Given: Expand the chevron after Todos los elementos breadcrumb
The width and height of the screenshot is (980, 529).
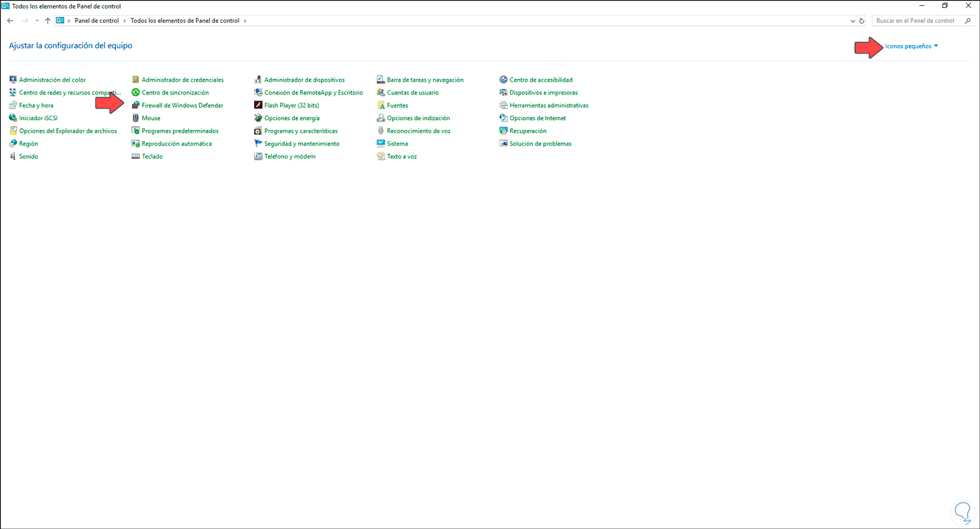Looking at the screenshot, I should pyautogui.click(x=246, y=21).
